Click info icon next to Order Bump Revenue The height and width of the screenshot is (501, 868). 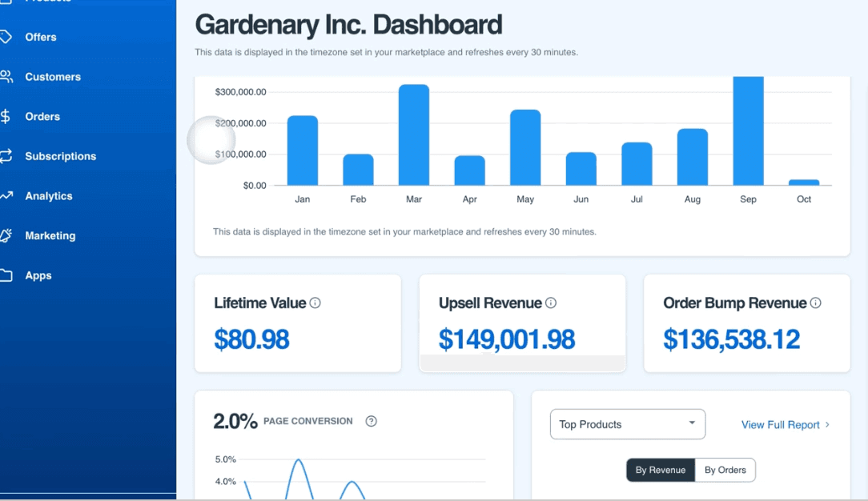tap(815, 303)
